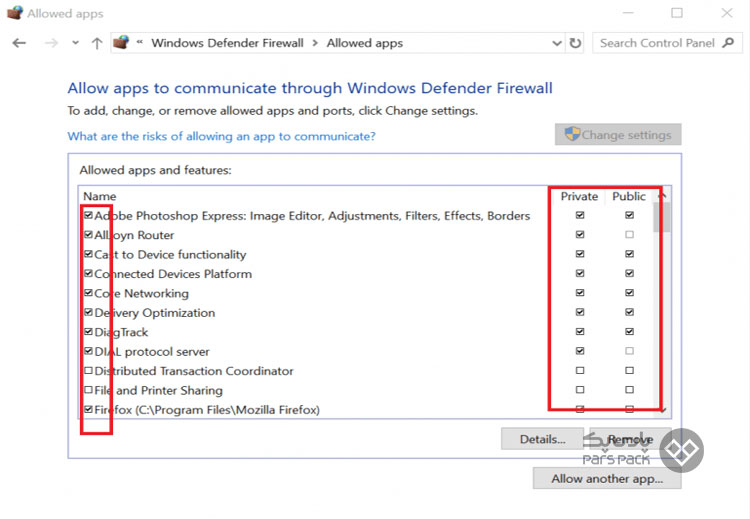Toggle Public for Cast to Device
This screenshot has height=519, width=750.
point(629,254)
